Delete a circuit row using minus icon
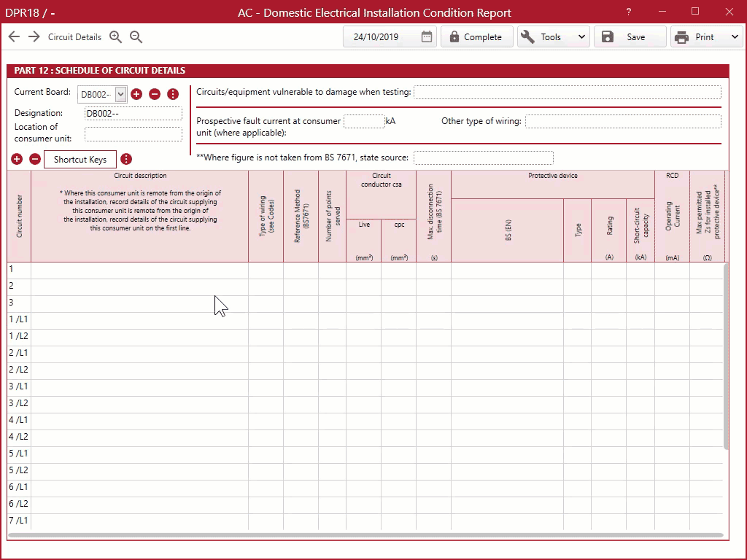 pyautogui.click(x=34, y=159)
